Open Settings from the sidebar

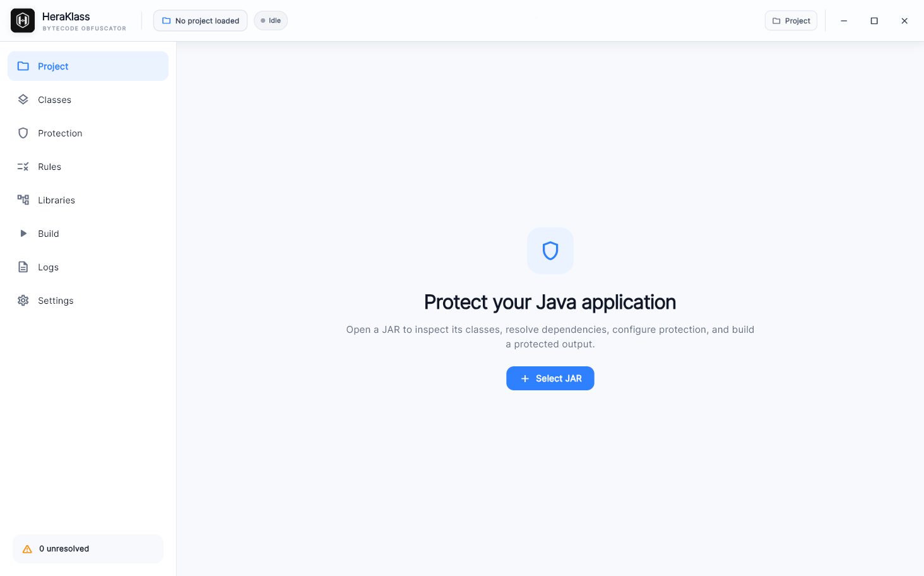(88, 301)
